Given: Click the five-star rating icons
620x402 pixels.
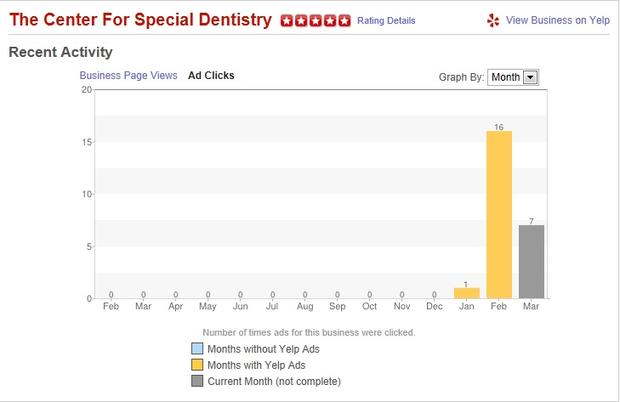Looking at the screenshot, I should click(x=316, y=21).
